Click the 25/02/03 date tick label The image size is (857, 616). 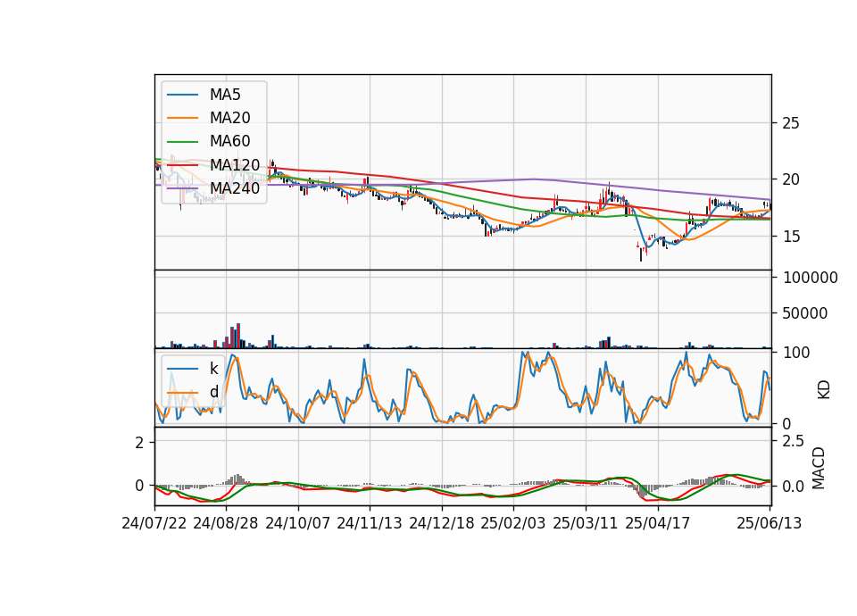click(513, 523)
